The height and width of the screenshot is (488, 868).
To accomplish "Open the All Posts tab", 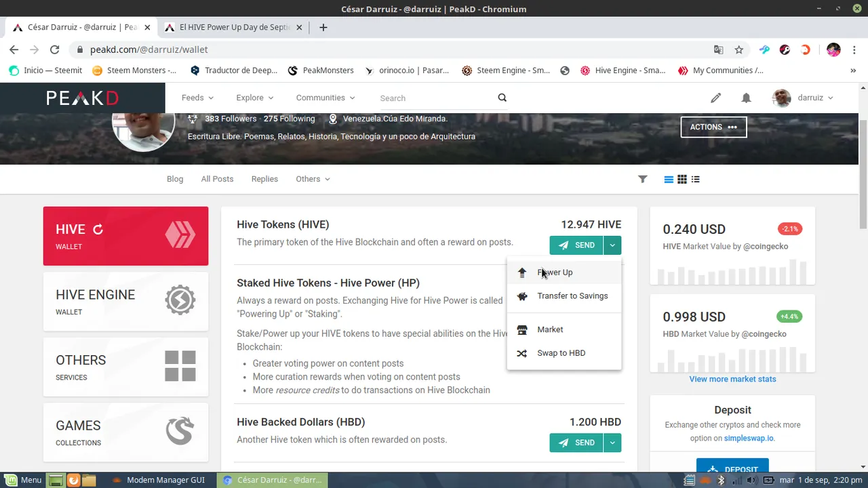I will (x=217, y=179).
